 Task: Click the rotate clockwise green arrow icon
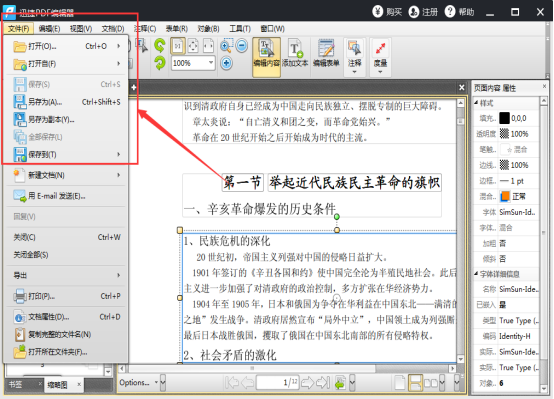pos(160,63)
